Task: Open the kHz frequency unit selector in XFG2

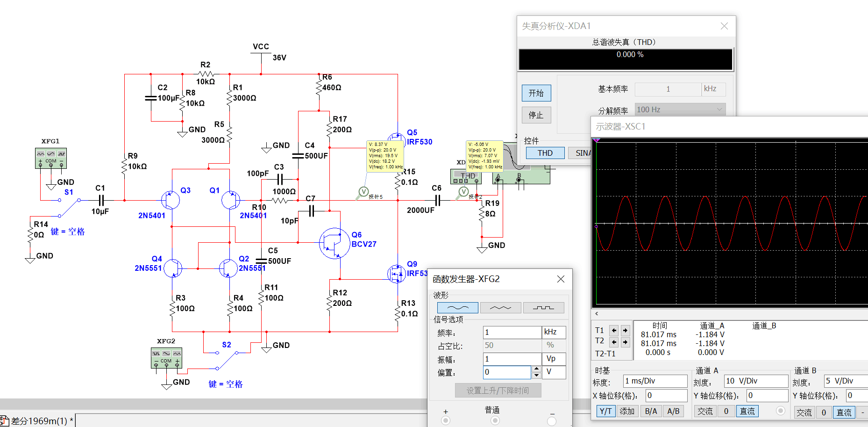Action: click(554, 332)
